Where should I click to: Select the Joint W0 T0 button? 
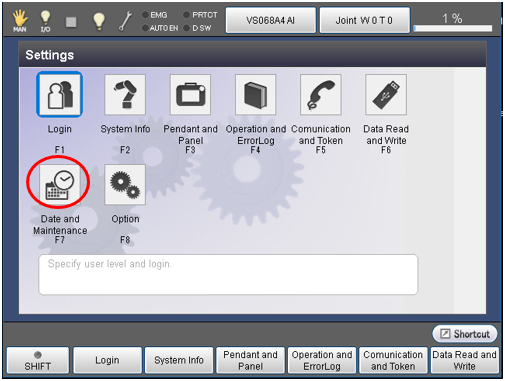pyautogui.click(x=364, y=20)
